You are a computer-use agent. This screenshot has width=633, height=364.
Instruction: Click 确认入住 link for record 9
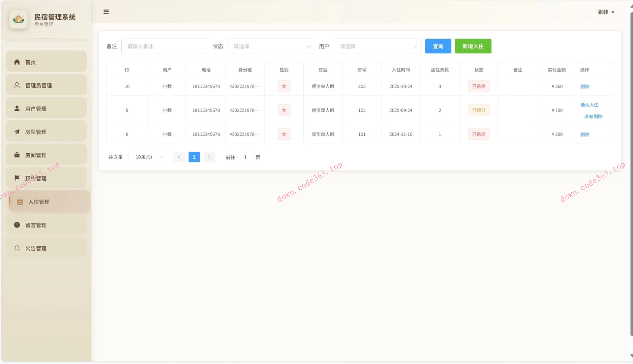[x=589, y=105]
